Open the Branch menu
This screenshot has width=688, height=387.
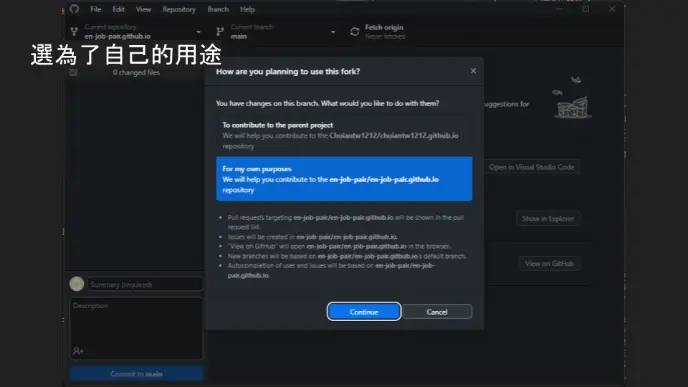(x=218, y=9)
